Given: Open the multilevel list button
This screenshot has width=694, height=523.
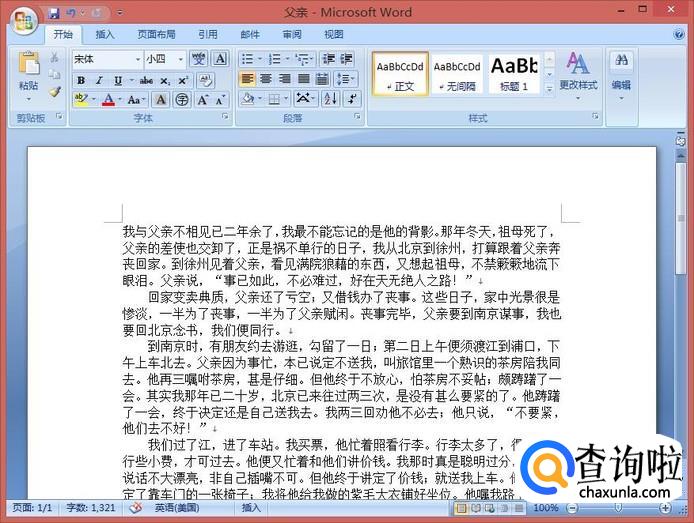Looking at the screenshot, I should (303, 59).
